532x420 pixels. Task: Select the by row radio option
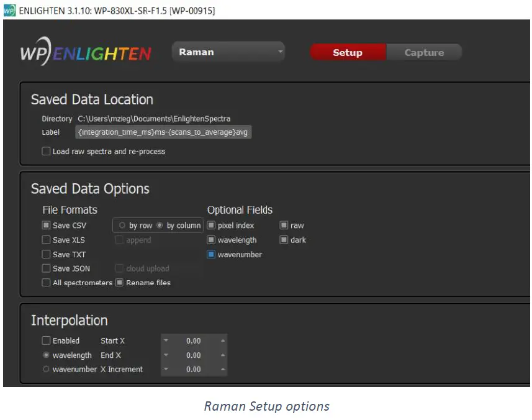point(122,226)
